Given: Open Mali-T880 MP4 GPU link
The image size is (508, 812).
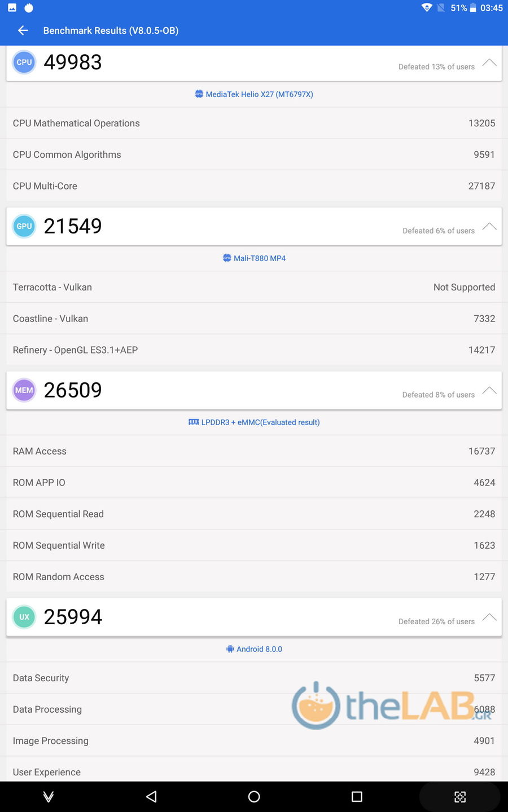Looking at the screenshot, I should click(x=254, y=258).
